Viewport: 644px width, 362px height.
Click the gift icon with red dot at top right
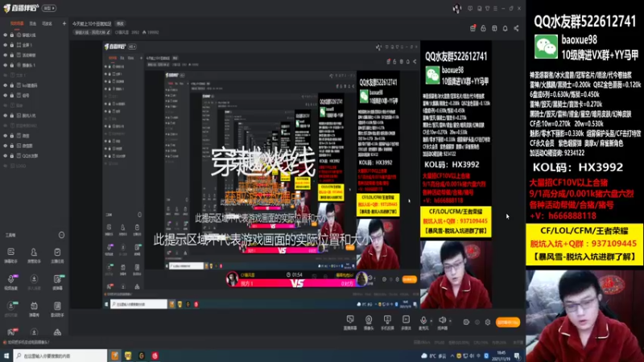click(473, 28)
